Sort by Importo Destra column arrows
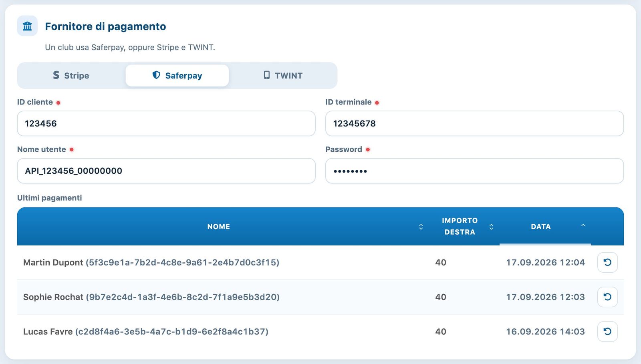This screenshot has height=364, width=641. [491, 227]
